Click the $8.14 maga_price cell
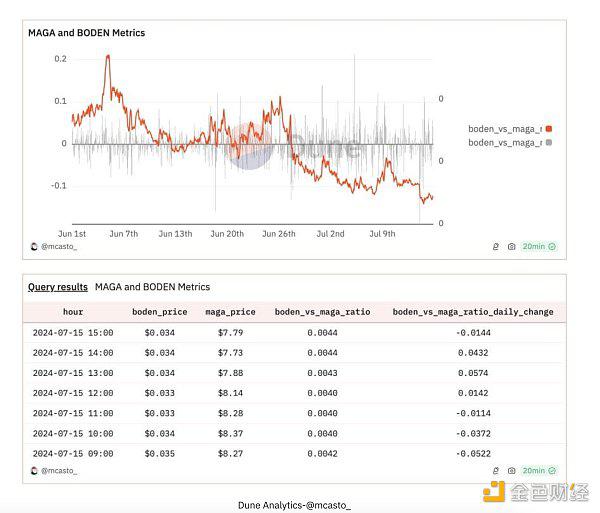Screen dimensions: 600x513 pyautogui.click(x=230, y=393)
